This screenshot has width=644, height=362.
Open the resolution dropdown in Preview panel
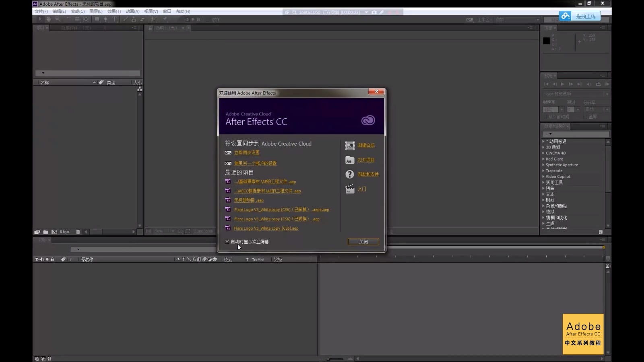pos(596,109)
